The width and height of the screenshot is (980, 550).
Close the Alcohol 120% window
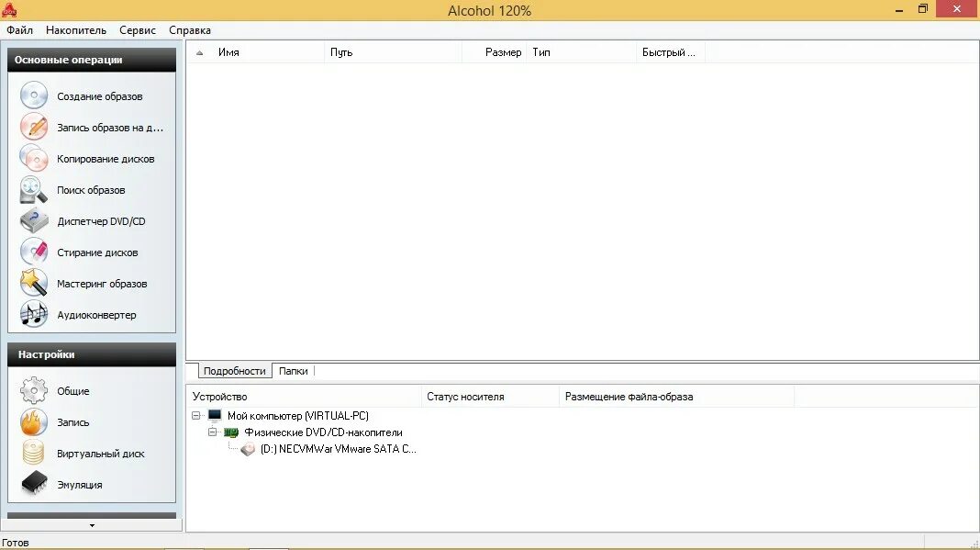click(x=957, y=9)
